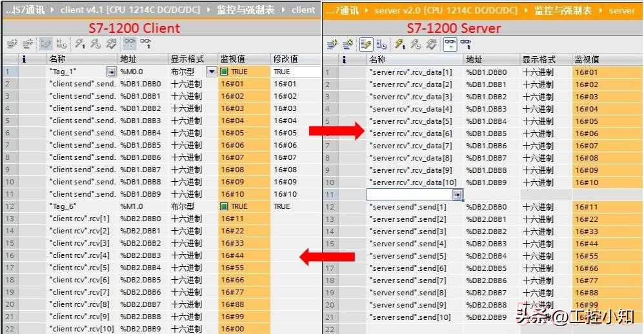Select %DB2.DBB6 address in client table
This screenshot has height=334, width=644.
coord(143,292)
